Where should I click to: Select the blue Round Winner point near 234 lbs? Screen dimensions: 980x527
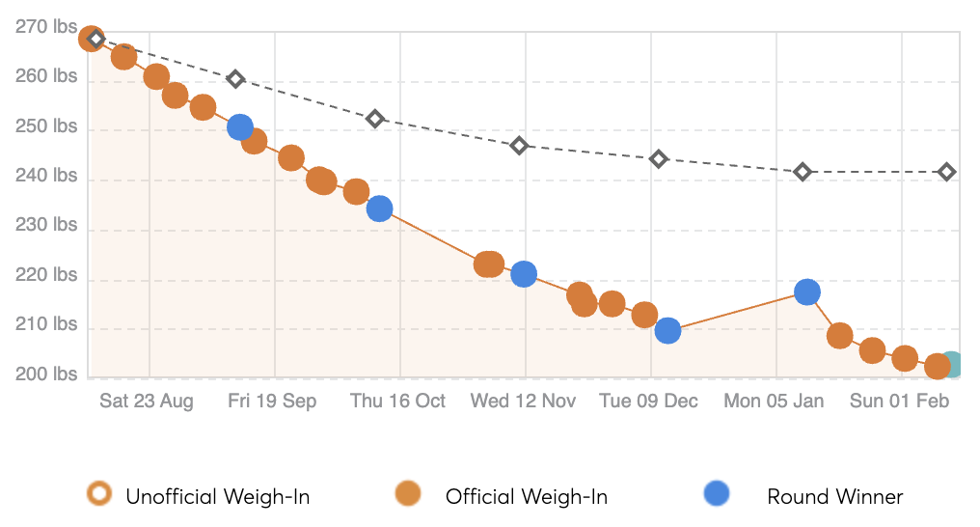pyautogui.click(x=379, y=208)
